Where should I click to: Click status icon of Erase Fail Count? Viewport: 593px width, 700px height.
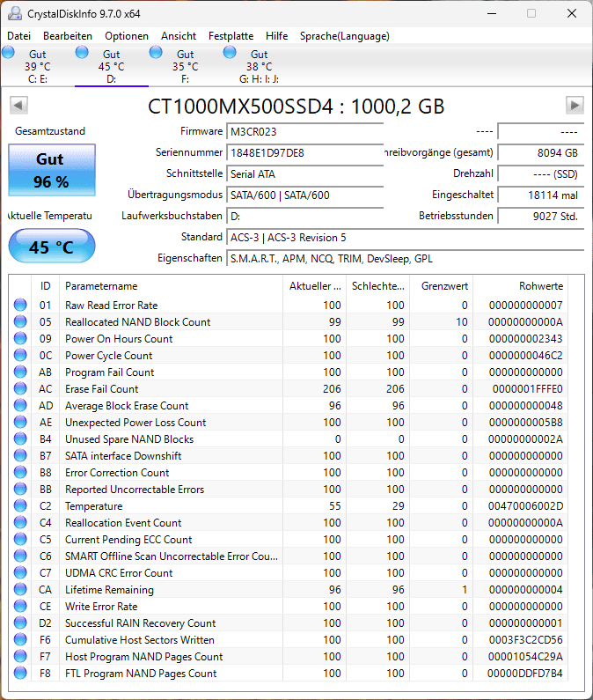pyautogui.click(x=20, y=388)
